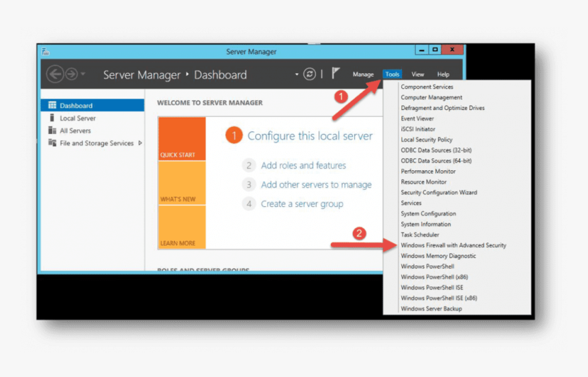Click the Dashboard grid icon
This screenshot has width=588, height=377.
pos(52,105)
